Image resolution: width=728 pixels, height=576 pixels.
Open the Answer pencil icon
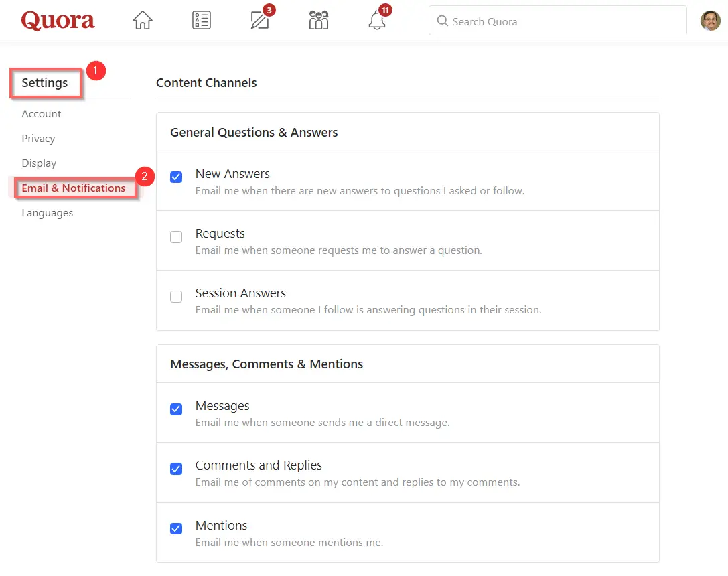pos(260,20)
